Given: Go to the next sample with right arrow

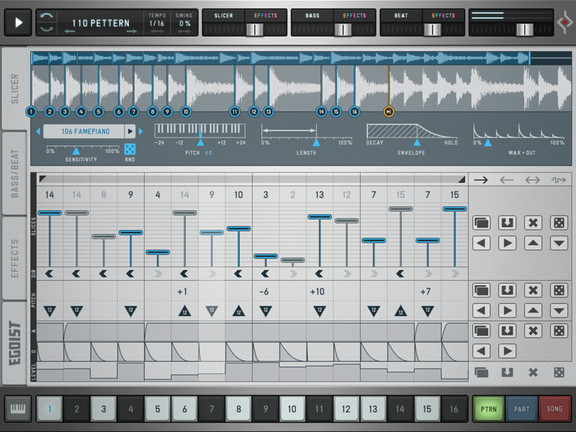Looking at the screenshot, I should point(141,131).
